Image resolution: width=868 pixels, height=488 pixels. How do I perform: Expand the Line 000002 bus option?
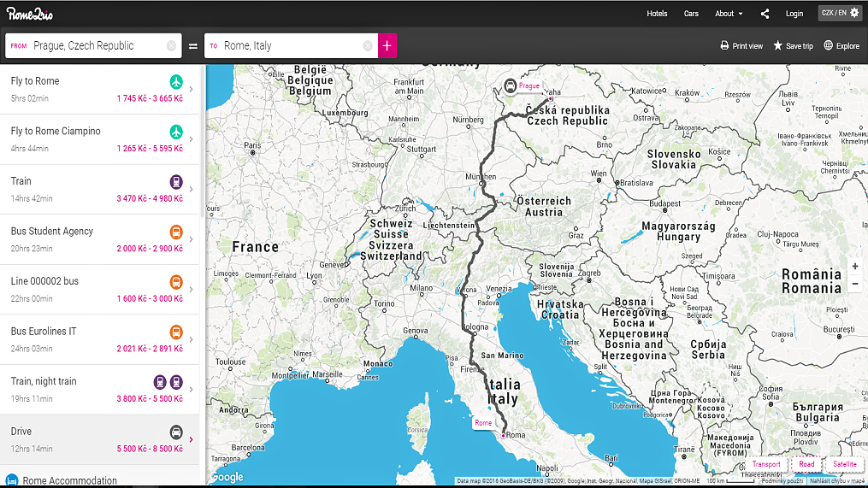coord(191,290)
